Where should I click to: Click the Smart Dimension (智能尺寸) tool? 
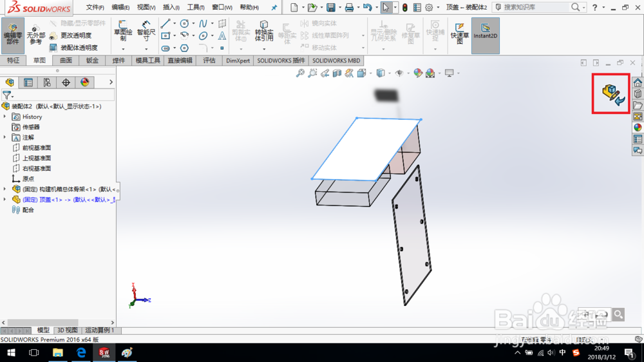146,31
